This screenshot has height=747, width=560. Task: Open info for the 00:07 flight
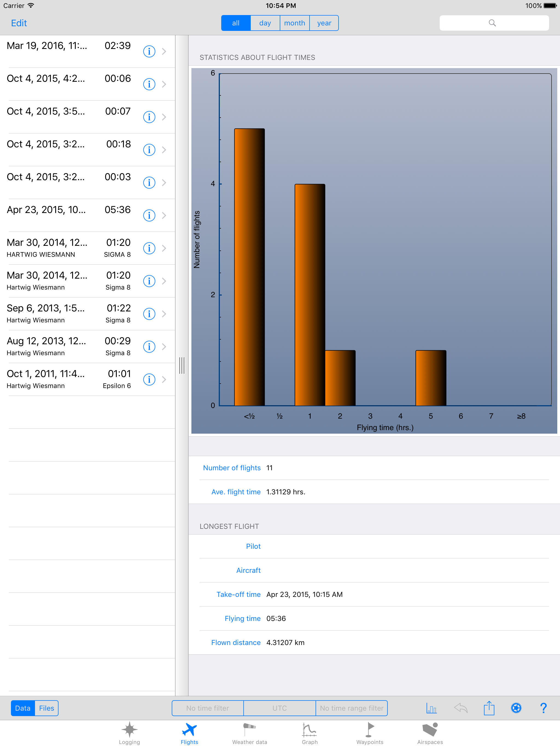click(x=149, y=117)
